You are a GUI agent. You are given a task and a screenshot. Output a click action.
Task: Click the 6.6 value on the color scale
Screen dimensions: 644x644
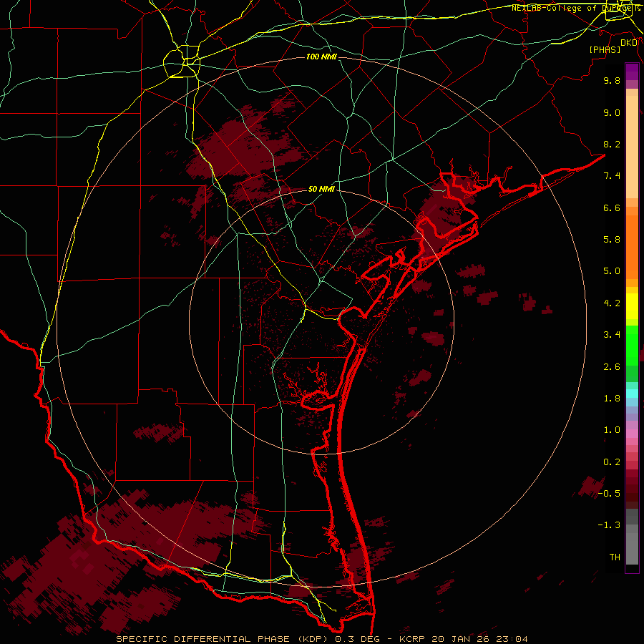[x=612, y=208]
